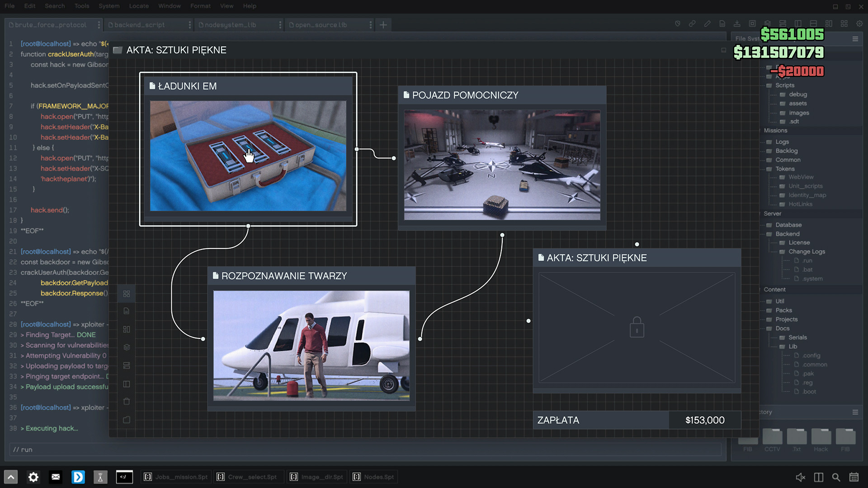Image resolution: width=868 pixels, height=488 pixels.
Task: Add a new tab with plus button
Action: [383, 25]
